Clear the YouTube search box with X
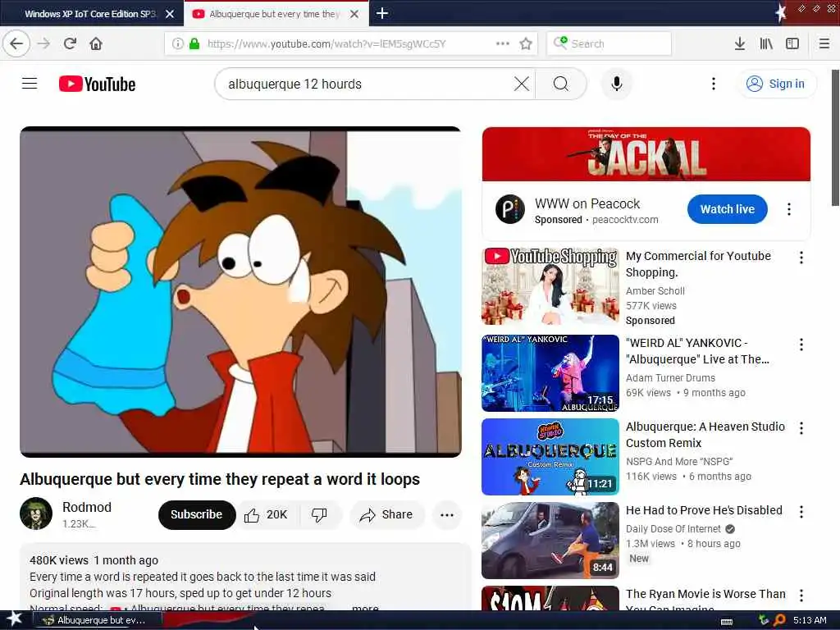The image size is (840, 630). click(521, 84)
